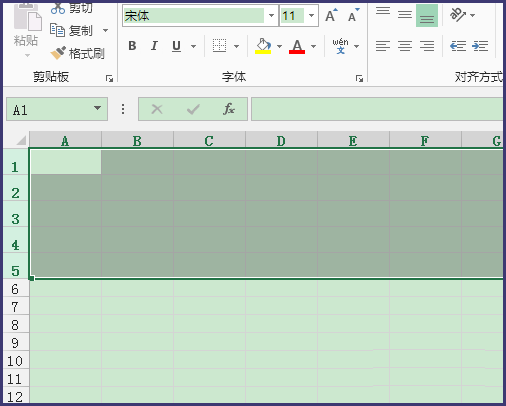This screenshot has height=406, width=506.
Task: Select row 3 header
Action: point(15,214)
